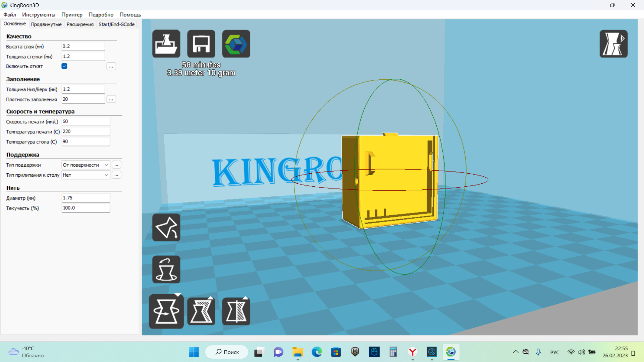The image size is (644, 362).
Task: Open infill density ellipsis button
Action: (111, 99)
